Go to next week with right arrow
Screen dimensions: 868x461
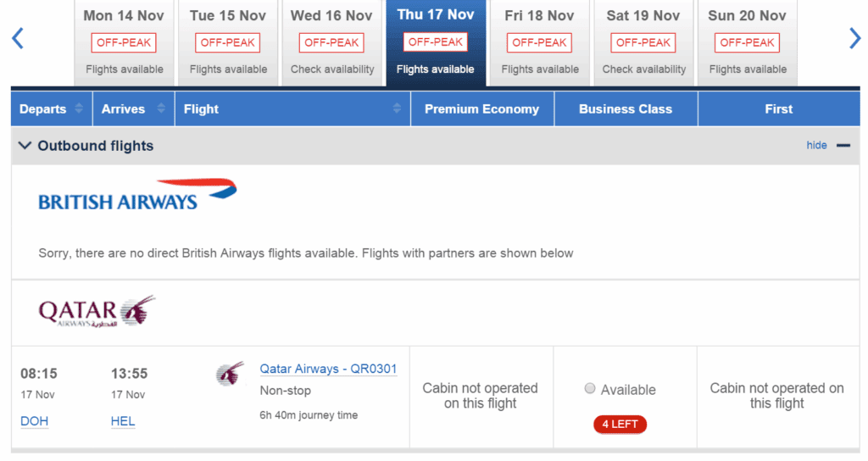coord(854,39)
